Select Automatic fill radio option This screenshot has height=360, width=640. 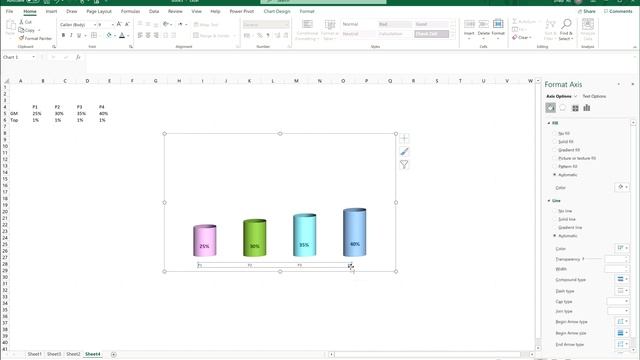555,175
